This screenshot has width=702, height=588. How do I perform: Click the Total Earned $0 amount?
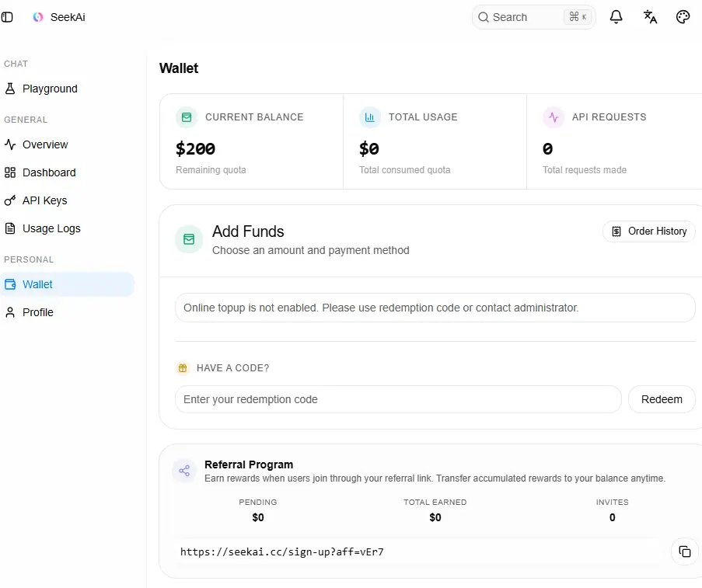click(x=435, y=517)
